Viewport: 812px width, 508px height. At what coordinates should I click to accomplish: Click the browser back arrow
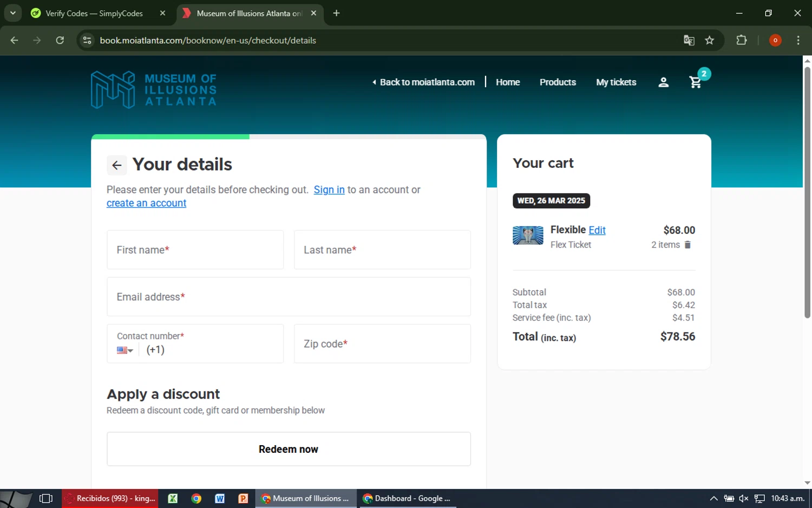point(15,40)
